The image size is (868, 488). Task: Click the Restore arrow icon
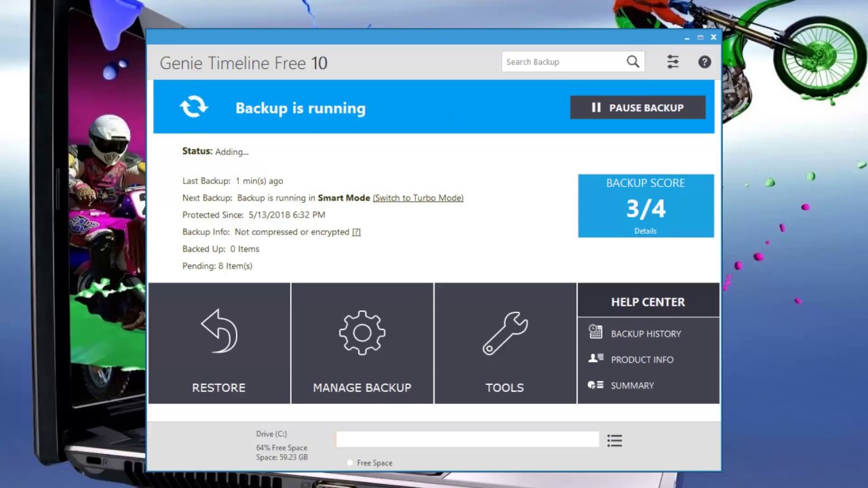219,332
